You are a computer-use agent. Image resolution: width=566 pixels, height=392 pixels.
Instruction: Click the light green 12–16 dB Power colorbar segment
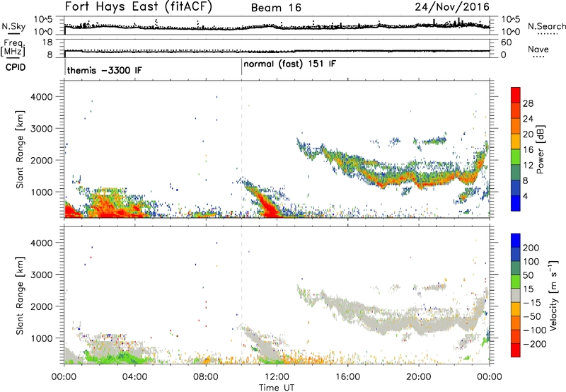tap(516, 157)
